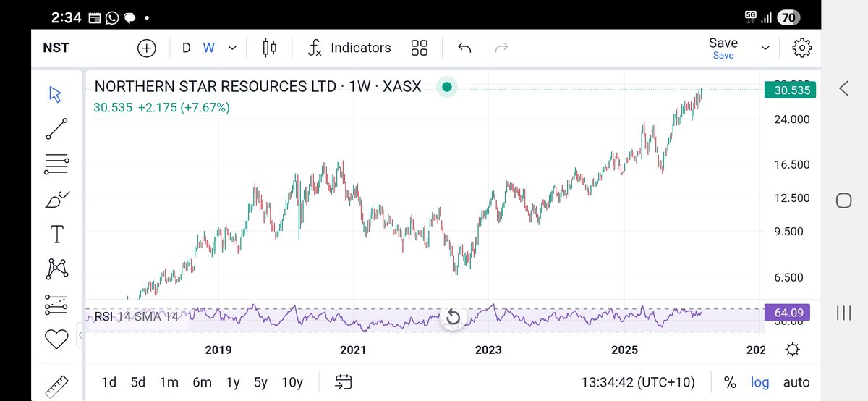Select the Text annotation tool
The image size is (868, 401).
[56, 234]
